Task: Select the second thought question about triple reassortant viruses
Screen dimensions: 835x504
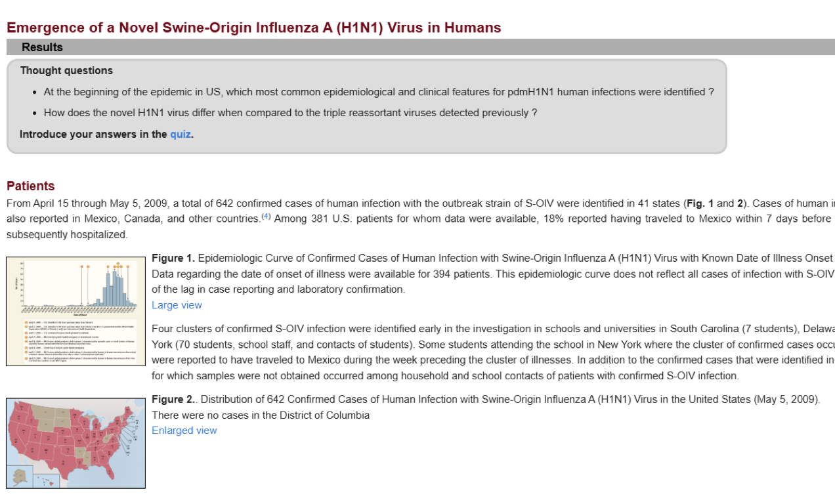Action: (290, 113)
